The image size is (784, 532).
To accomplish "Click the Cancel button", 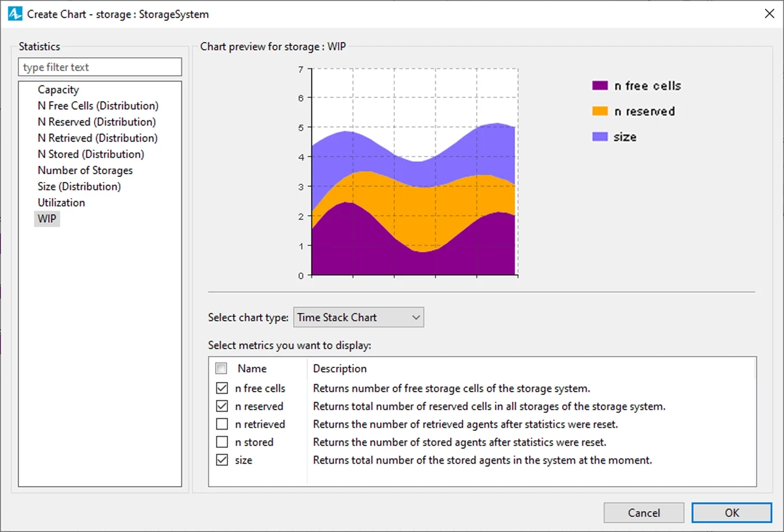I will 643,512.
